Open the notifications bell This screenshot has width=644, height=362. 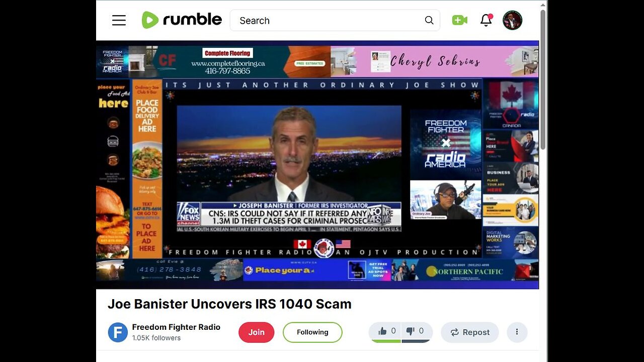486,20
